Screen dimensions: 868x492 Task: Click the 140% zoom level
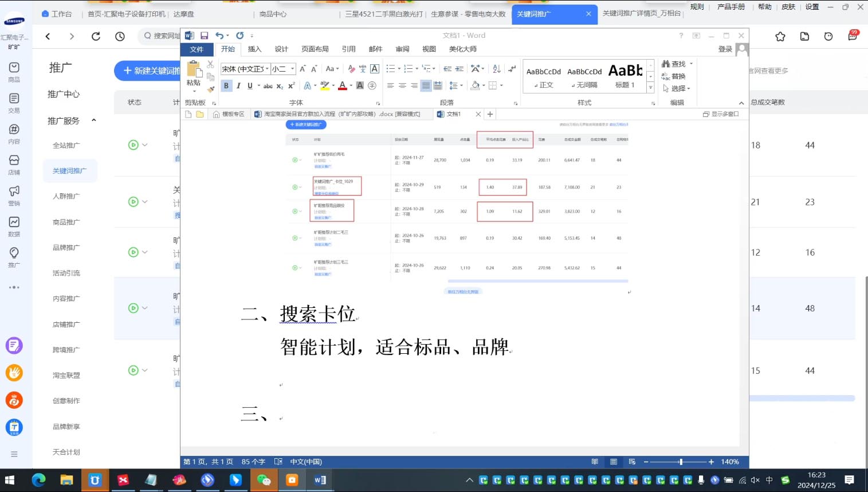(x=730, y=462)
